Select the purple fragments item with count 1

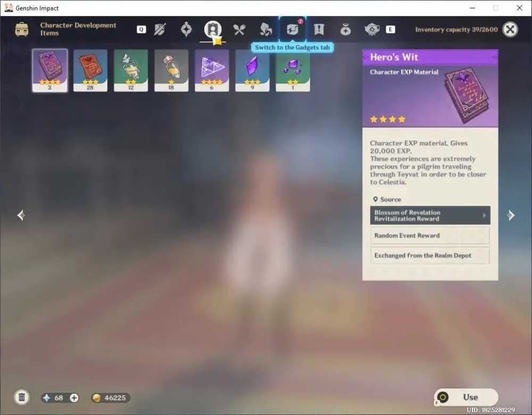[293, 70]
